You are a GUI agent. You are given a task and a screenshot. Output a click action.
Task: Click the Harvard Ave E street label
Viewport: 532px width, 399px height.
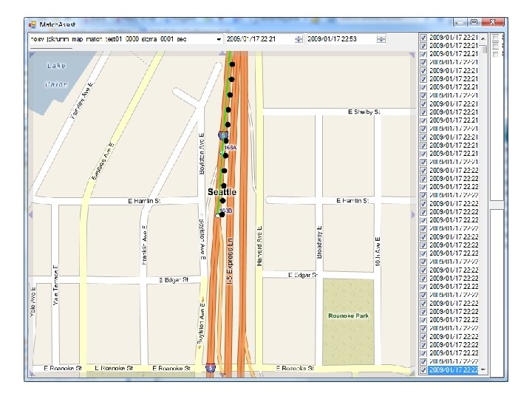259,246
